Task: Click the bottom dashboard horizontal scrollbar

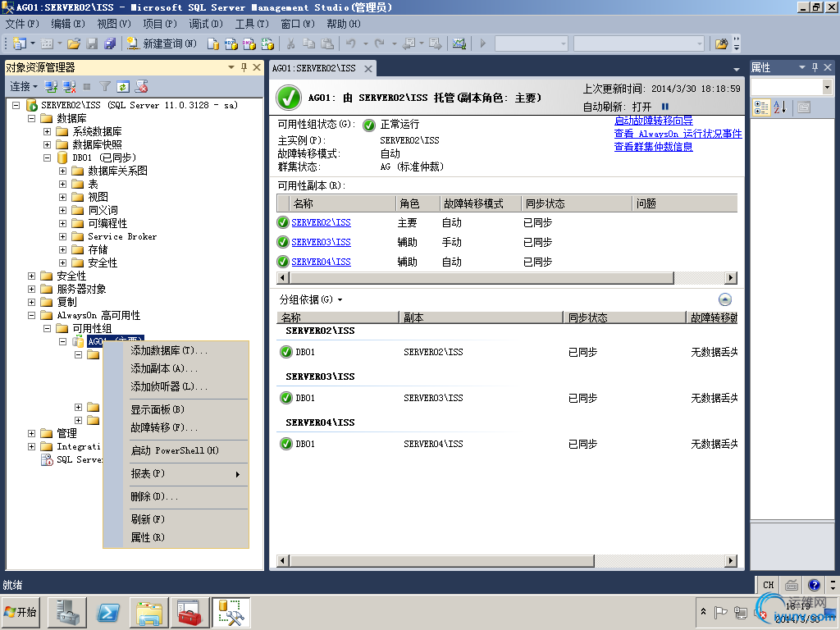Action: 441,561
